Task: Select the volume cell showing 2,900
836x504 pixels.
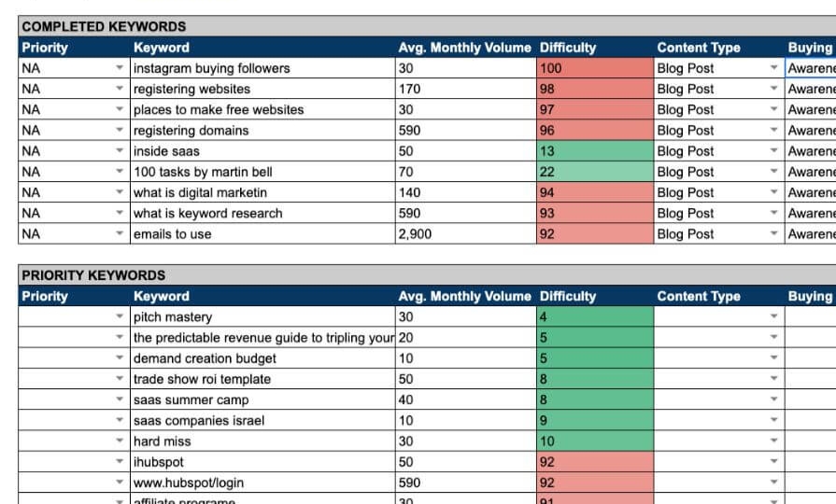Action: [465, 234]
